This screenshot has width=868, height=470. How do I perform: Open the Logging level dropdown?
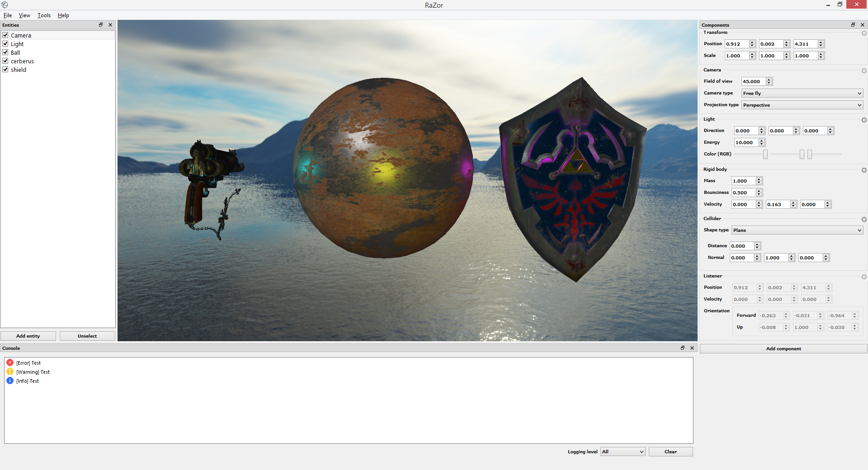click(623, 451)
